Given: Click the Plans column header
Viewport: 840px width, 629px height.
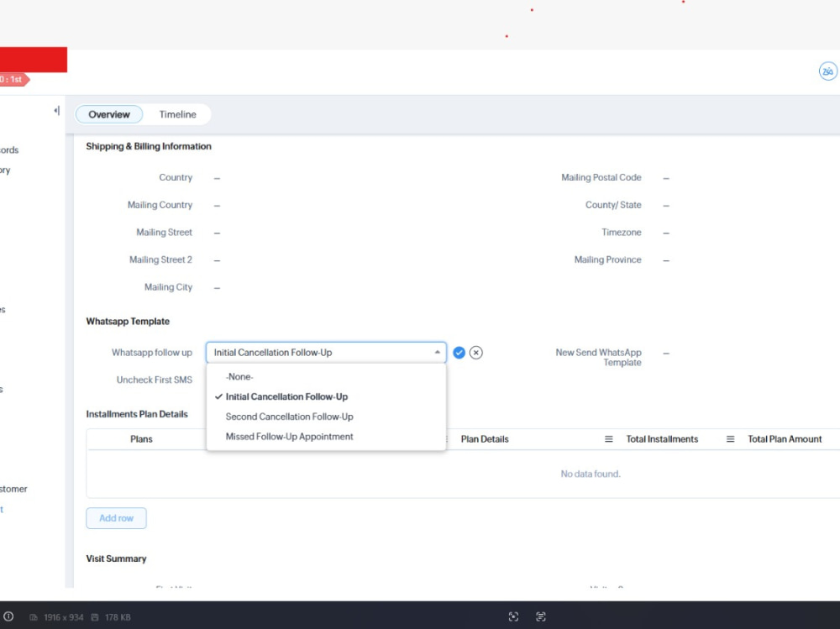Looking at the screenshot, I should [x=141, y=439].
